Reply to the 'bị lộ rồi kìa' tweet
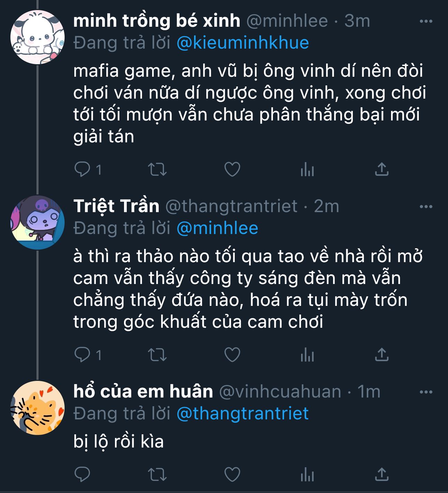Image resolution: width=448 pixels, height=493 pixels. 83,474
